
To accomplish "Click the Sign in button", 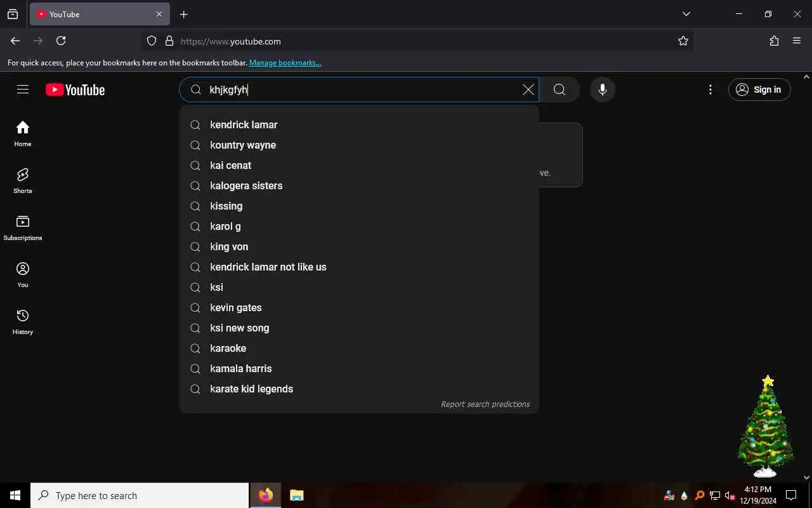I will pyautogui.click(x=759, y=90).
